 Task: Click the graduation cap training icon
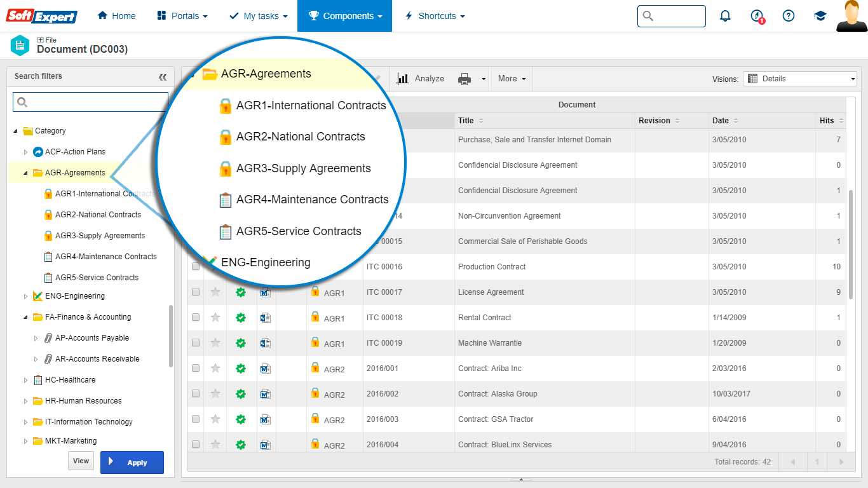[820, 16]
